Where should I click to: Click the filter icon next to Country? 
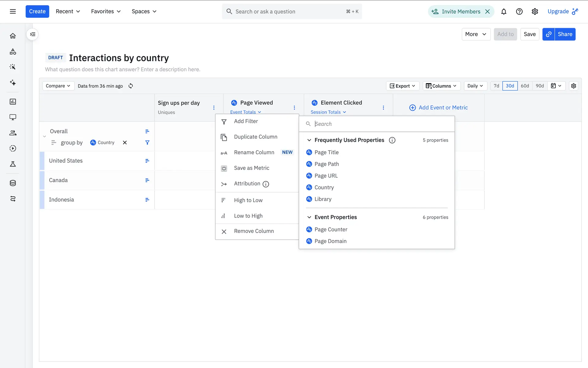[147, 143]
